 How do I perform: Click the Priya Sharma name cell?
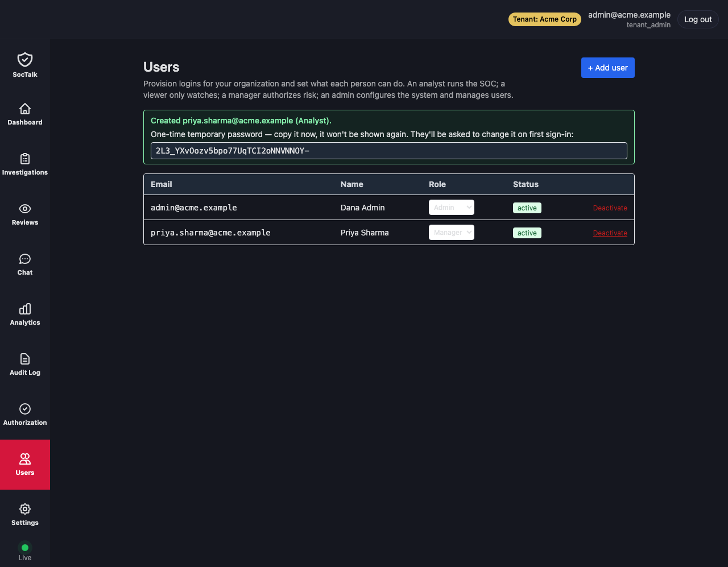point(365,233)
